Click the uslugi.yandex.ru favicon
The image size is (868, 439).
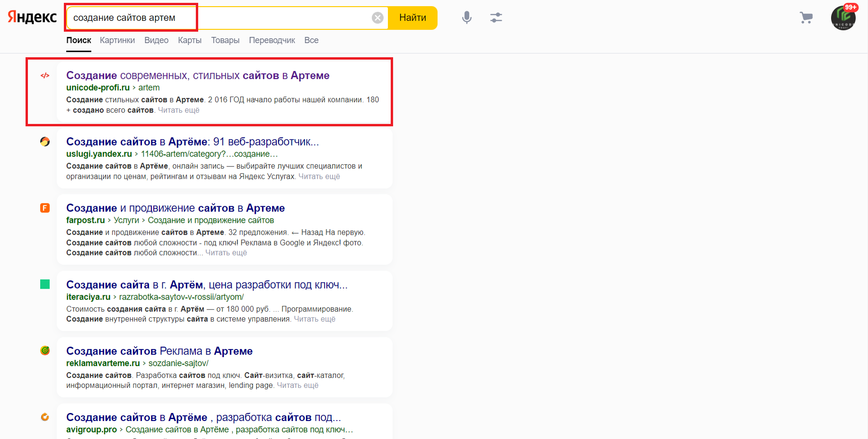tap(45, 141)
